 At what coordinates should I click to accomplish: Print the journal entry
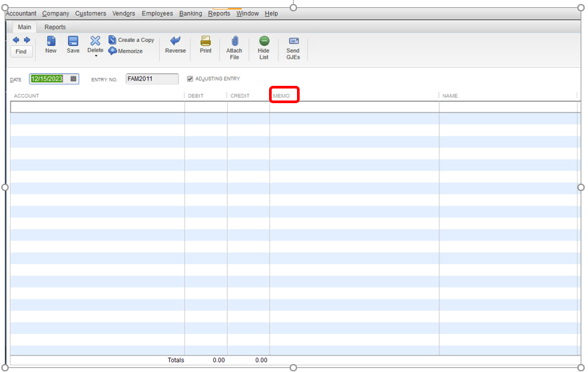pyautogui.click(x=206, y=45)
